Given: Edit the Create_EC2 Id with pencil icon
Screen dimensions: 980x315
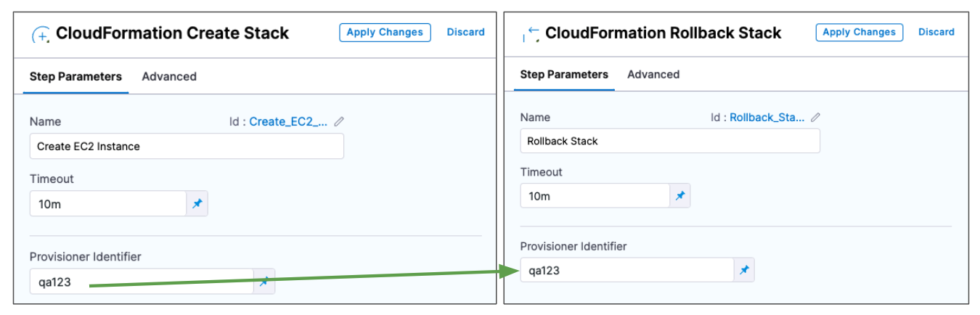Looking at the screenshot, I should coord(339,122).
